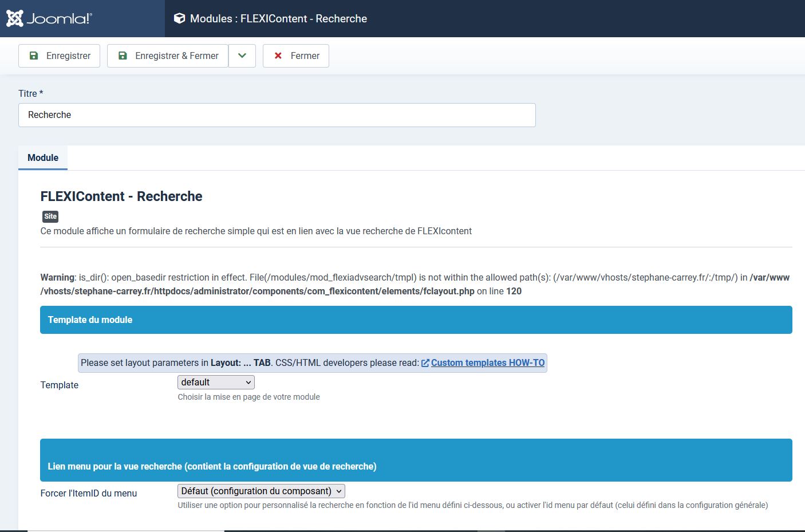Click the FLEXIContent - Recherche heading

pos(121,196)
